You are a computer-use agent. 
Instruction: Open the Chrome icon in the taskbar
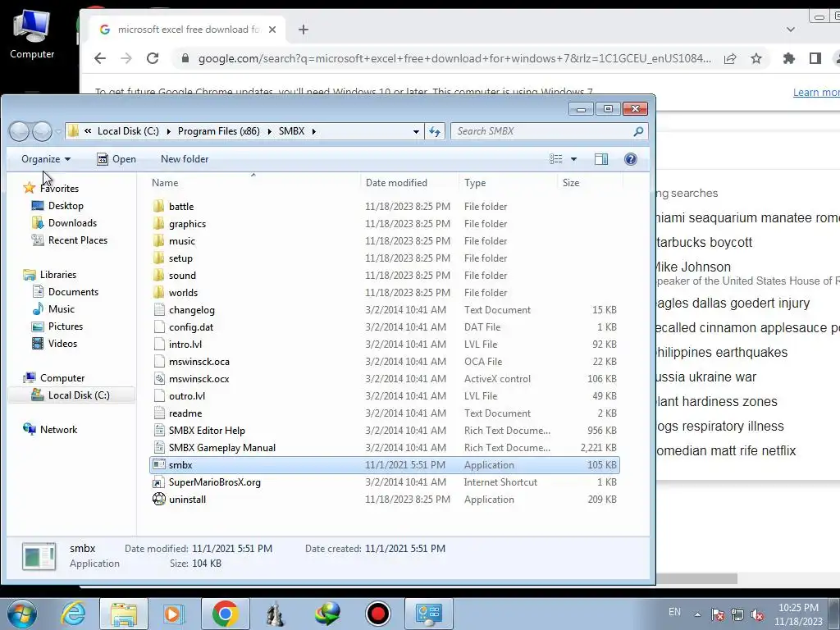pos(225,614)
